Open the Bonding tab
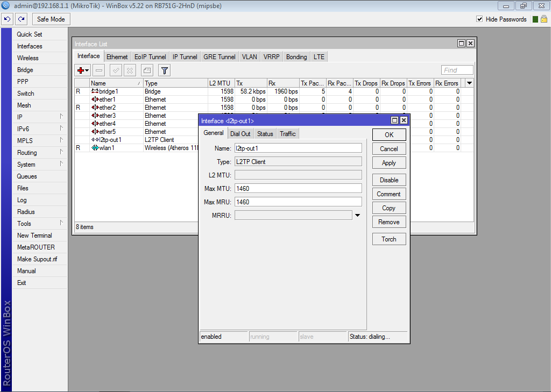Viewport: 551px width, 392px height. (x=296, y=57)
